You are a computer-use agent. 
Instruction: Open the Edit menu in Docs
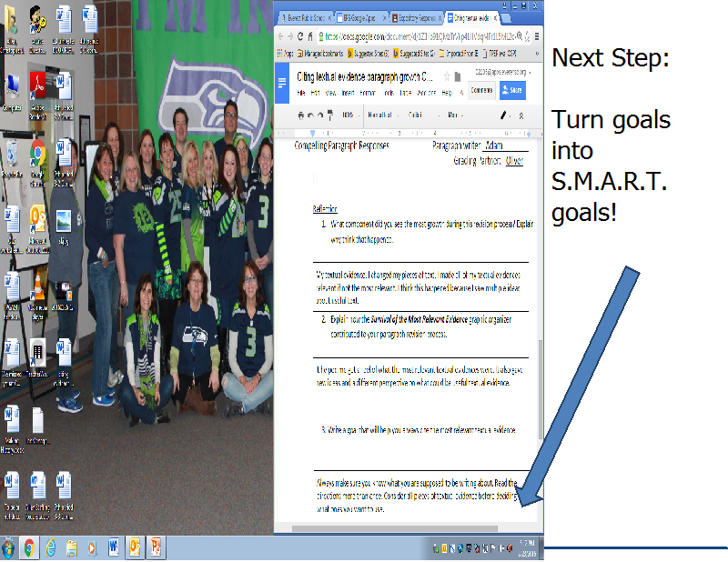click(x=315, y=93)
